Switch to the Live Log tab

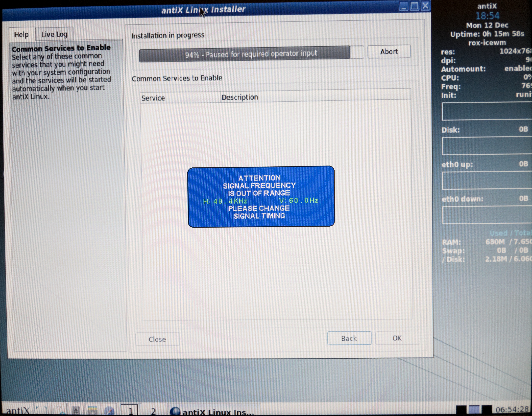(54, 34)
